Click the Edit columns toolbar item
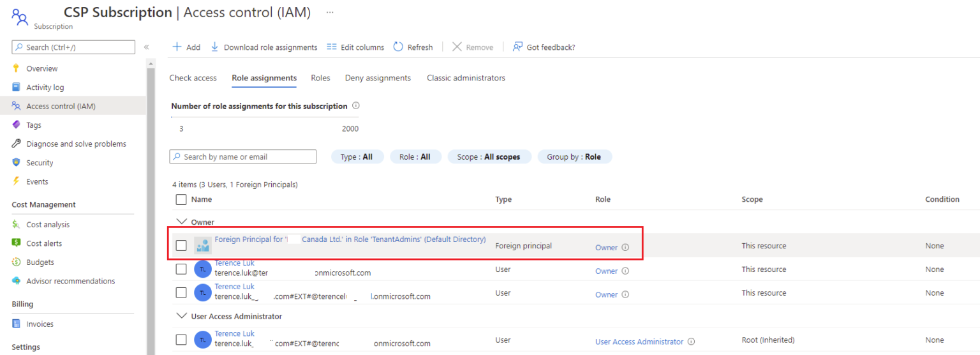 (x=355, y=47)
